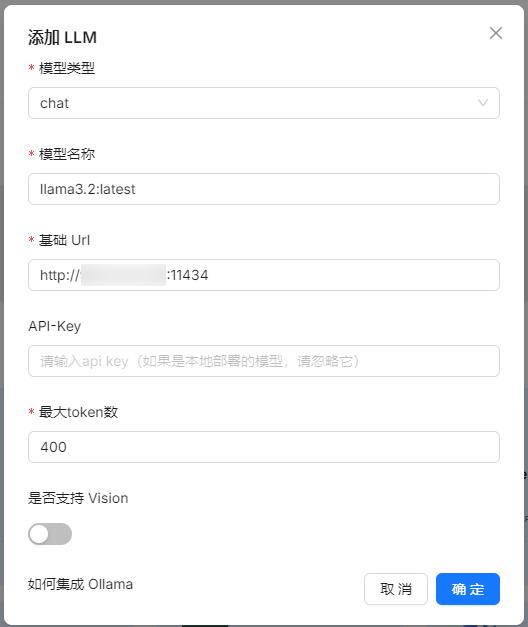Click the 添加 LLM dialog title

[62, 38]
